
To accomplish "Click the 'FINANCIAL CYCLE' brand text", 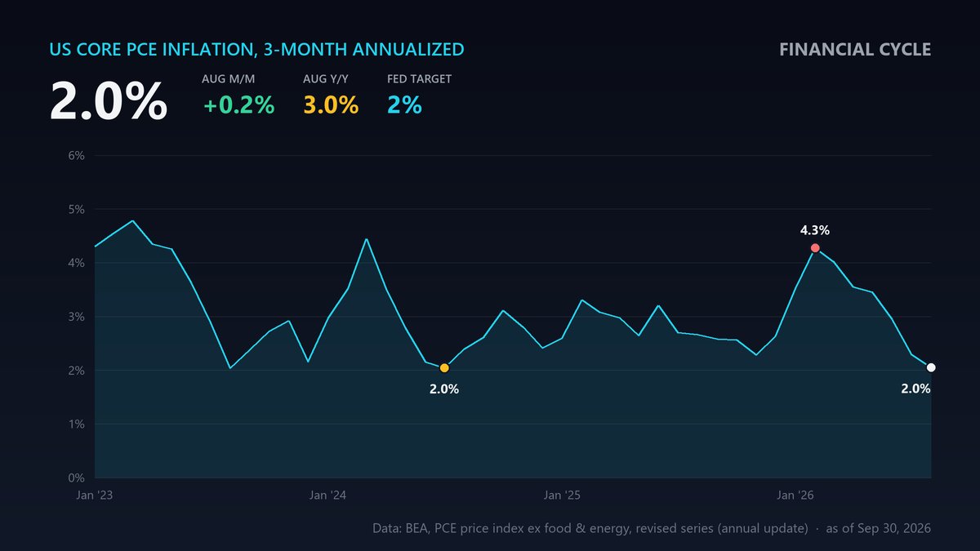I will click(x=855, y=50).
